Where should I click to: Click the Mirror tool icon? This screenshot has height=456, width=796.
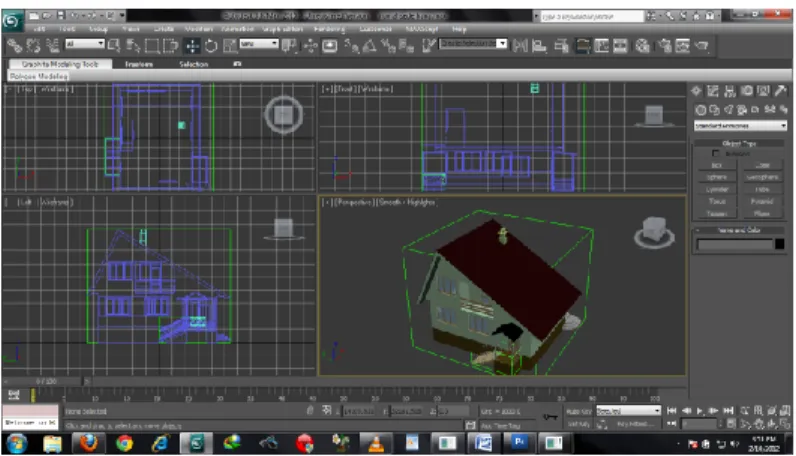click(520, 46)
